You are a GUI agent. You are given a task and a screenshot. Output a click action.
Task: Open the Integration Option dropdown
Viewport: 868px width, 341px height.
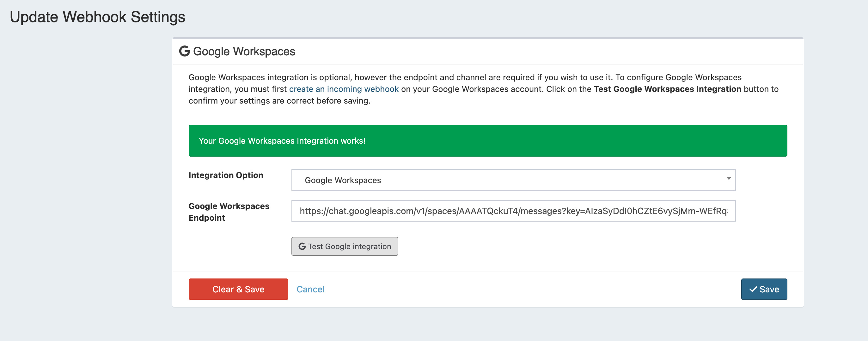point(513,180)
